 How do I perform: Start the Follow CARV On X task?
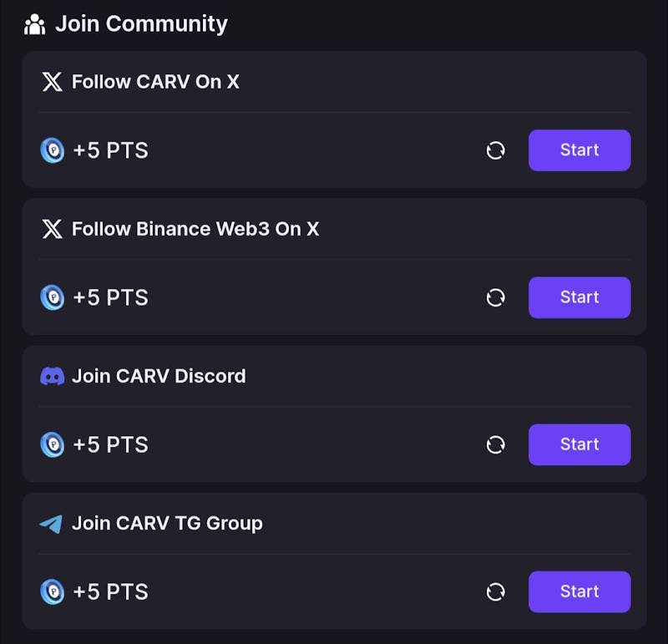579,150
